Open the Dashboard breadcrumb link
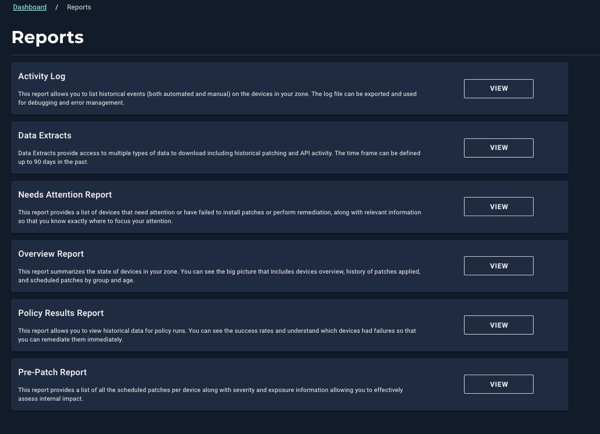 coord(29,7)
